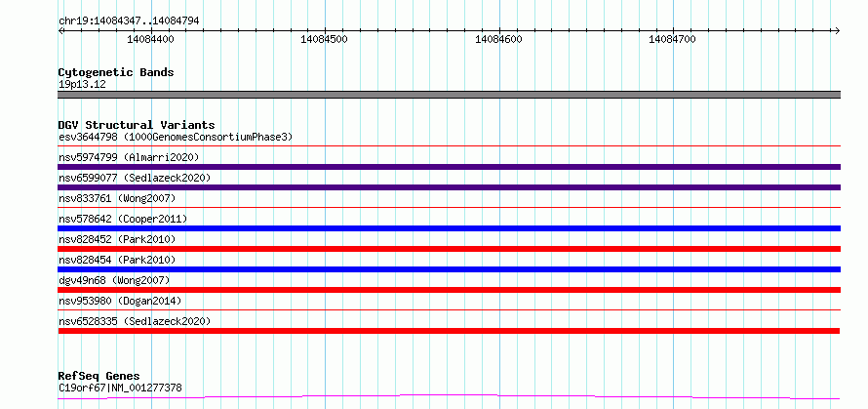Select the gray 19p13.12 cytogenetic band bar

tap(449, 95)
